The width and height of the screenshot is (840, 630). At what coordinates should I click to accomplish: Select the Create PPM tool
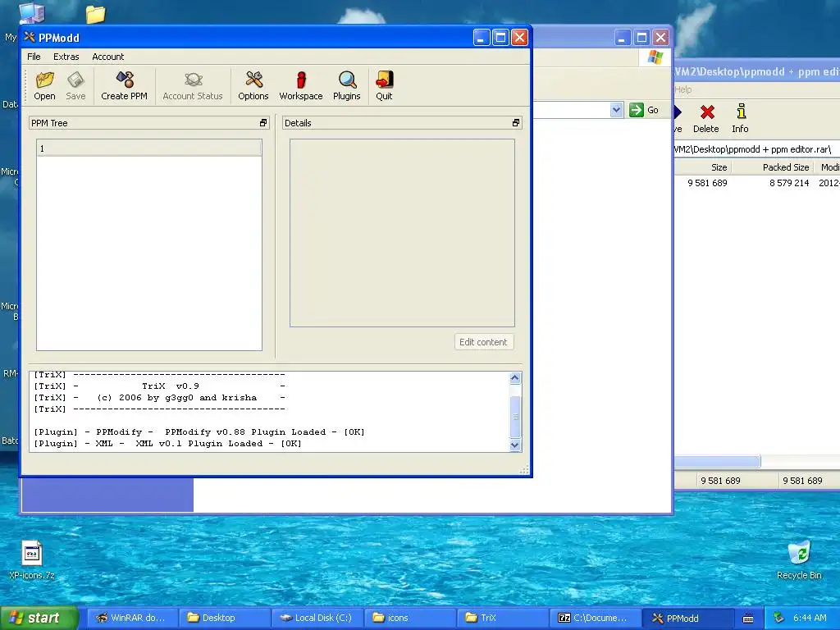tap(125, 85)
